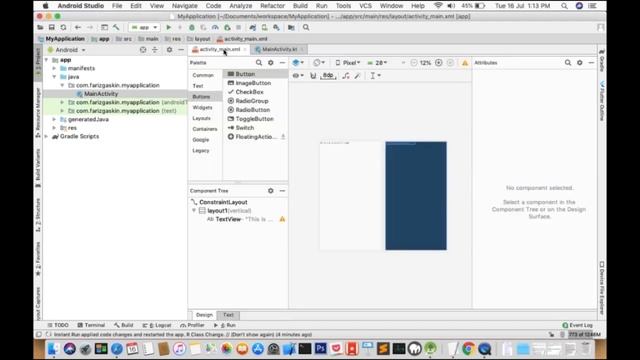Open the Terminal tool window

tap(91, 325)
